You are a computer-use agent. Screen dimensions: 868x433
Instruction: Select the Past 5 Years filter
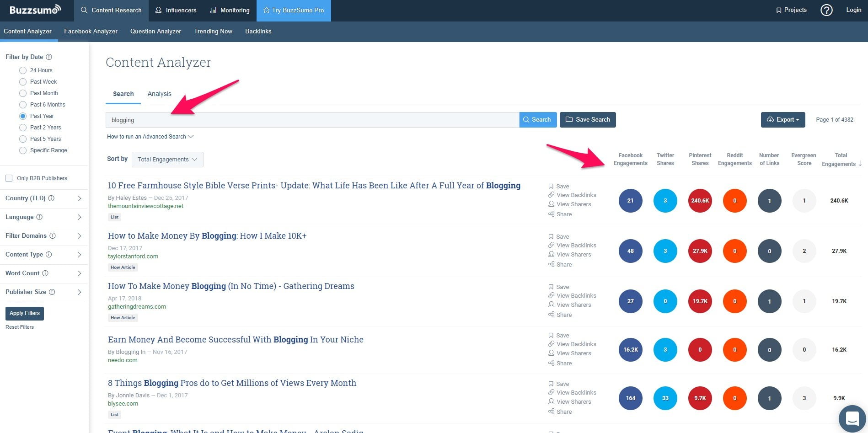(23, 139)
